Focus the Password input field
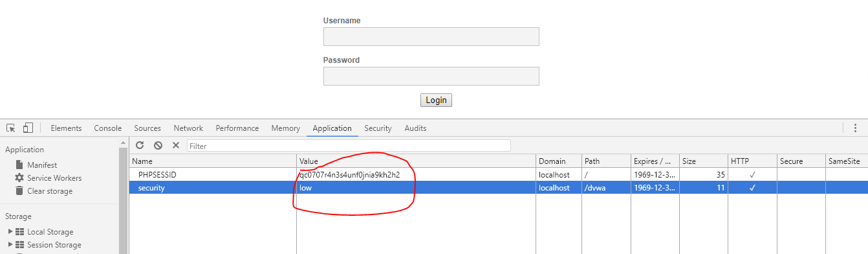This screenshot has height=254, width=868. point(431,76)
